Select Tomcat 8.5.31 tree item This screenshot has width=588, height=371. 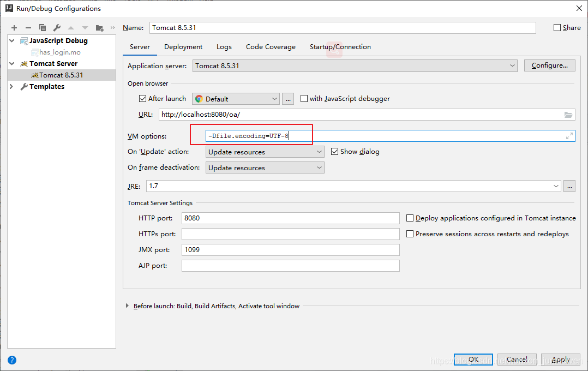click(61, 75)
